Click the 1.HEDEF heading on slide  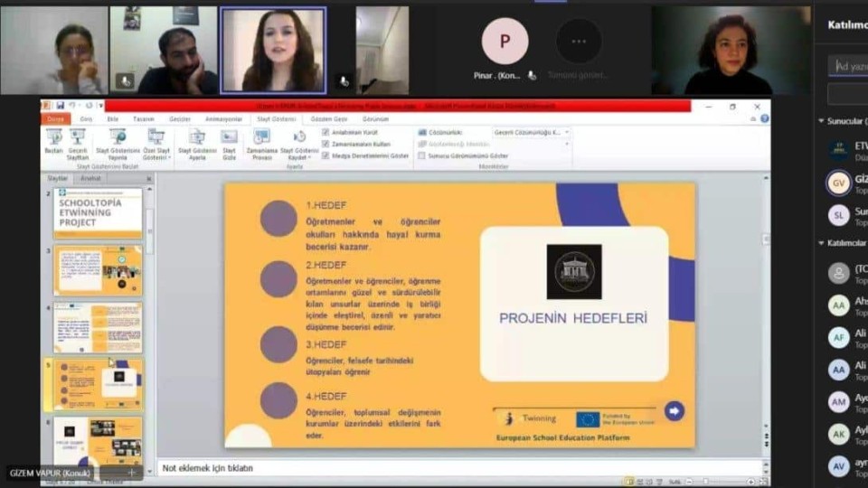tap(326, 205)
